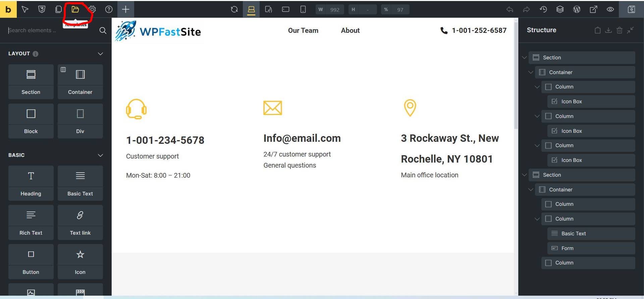Add a Rich Text element

click(31, 222)
